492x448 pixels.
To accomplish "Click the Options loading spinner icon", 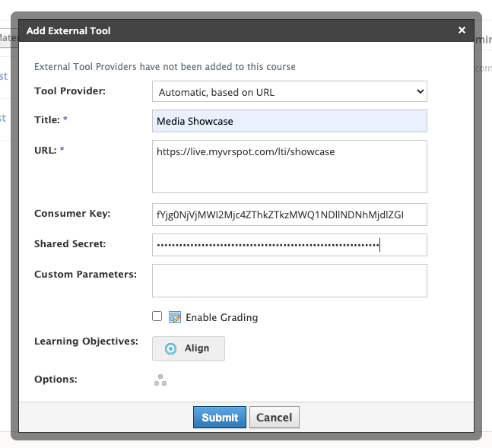I will point(160,380).
